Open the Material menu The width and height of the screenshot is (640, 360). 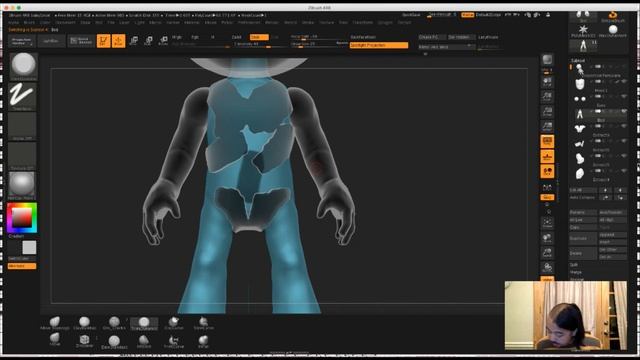coord(192,22)
